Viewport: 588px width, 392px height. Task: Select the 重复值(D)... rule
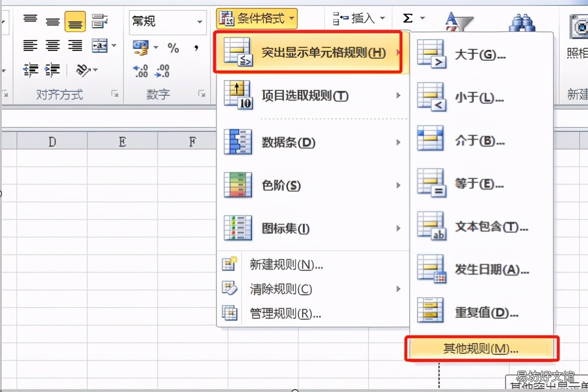click(x=482, y=312)
